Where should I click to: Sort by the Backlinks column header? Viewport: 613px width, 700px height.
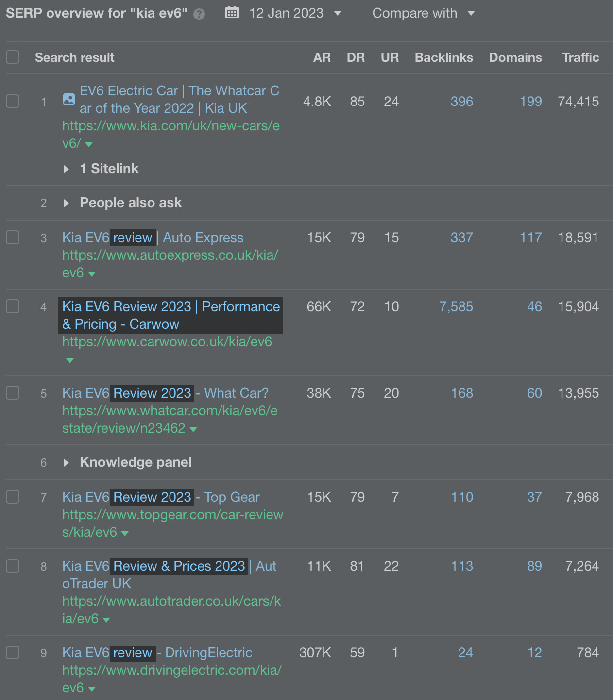pos(443,57)
